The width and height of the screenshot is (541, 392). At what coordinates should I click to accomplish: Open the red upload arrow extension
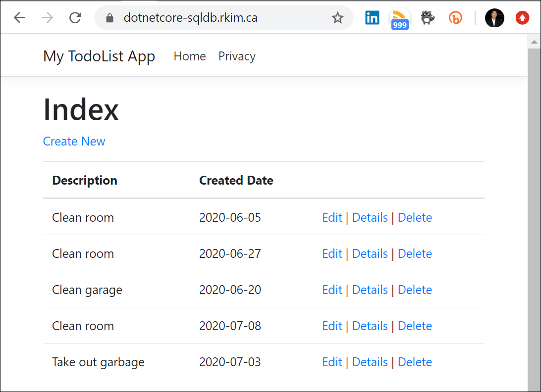point(522,17)
